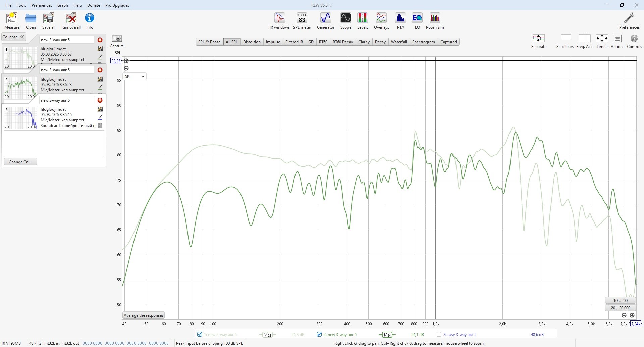Delete the measurement 1 entry with red X
Viewport: 644px width, 347px height.
(x=100, y=40)
